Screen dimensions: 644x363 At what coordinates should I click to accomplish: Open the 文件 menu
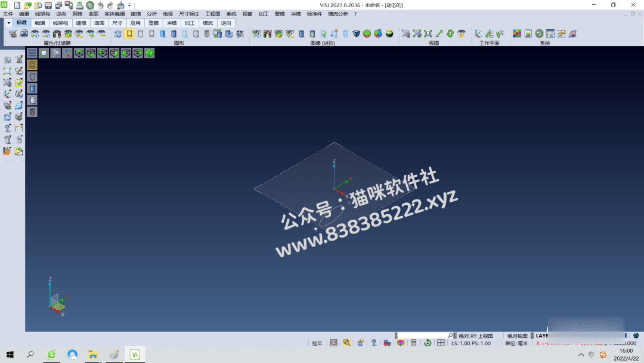(x=8, y=14)
